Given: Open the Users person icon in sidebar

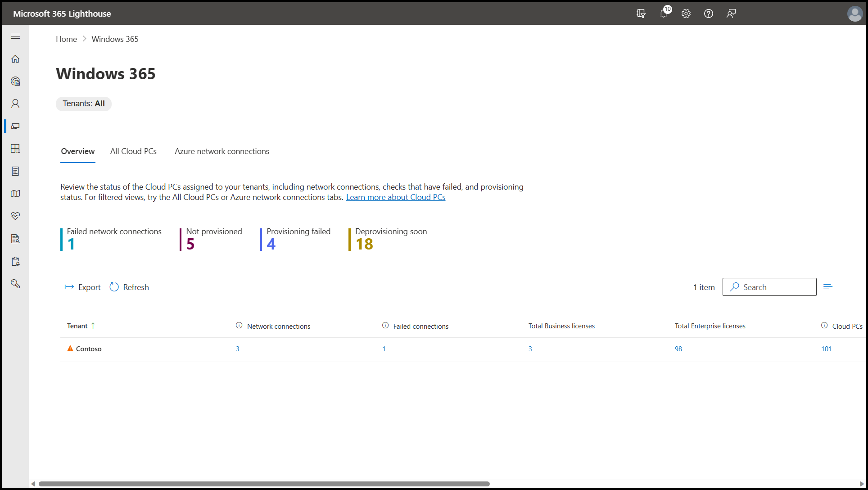Looking at the screenshot, I should coord(15,104).
